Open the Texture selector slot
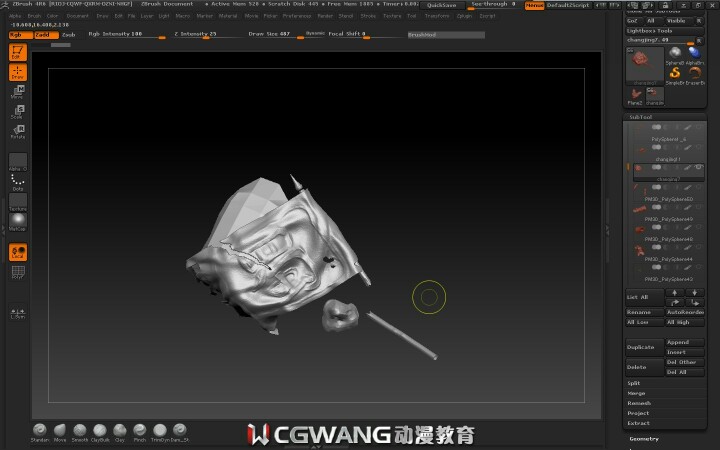The height and width of the screenshot is (450, 720). [18, 202]
